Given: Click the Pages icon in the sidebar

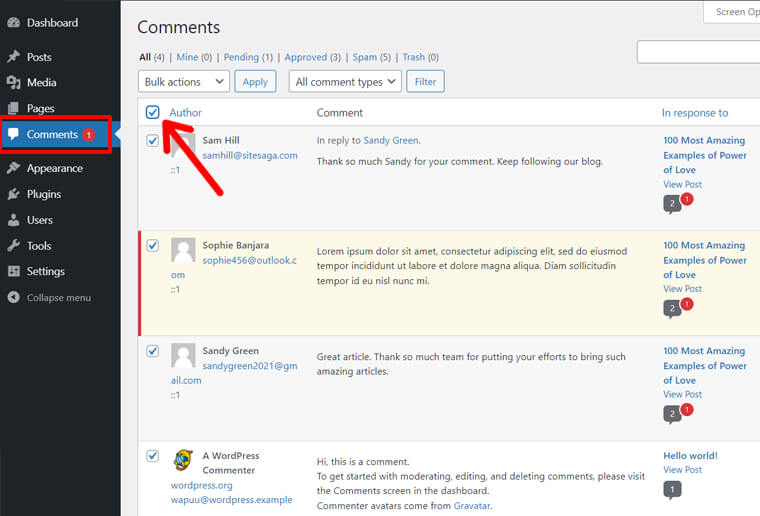Looking at the screenshot, I should pyautogui.click(x=14, y=108).
